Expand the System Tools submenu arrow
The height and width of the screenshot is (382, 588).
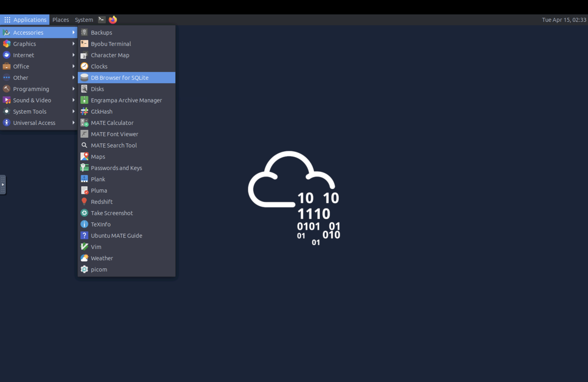(73, 111)
